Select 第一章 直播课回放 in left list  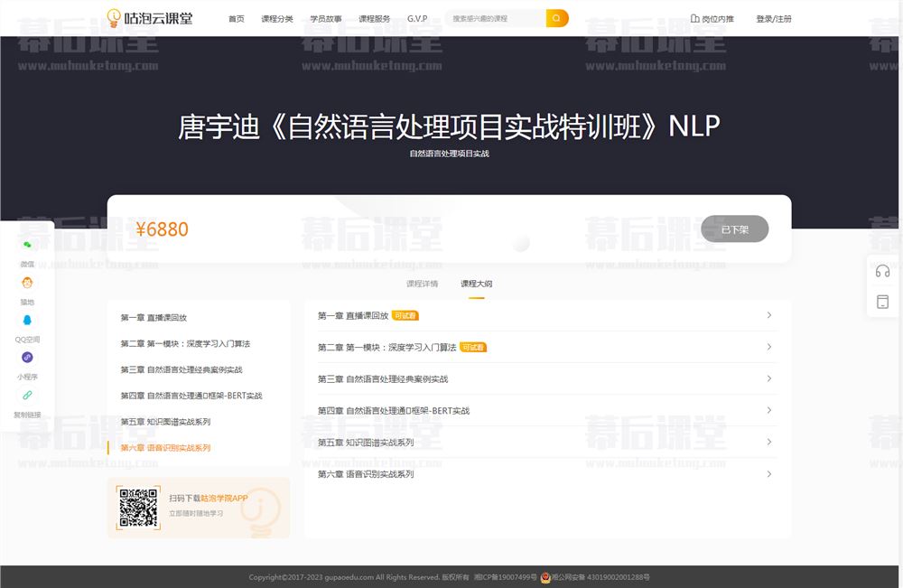click(154, 317)
